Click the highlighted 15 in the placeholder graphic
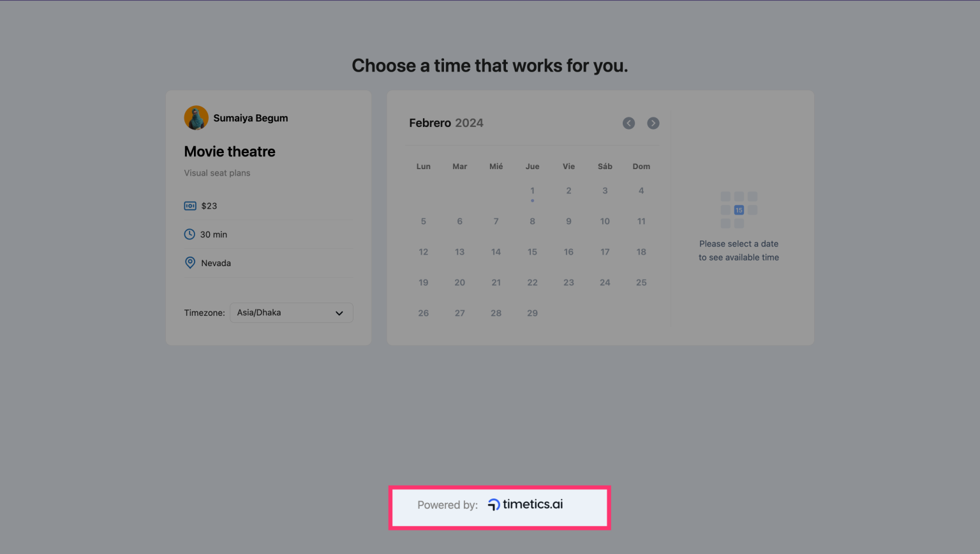This screenshot has width=980, height=554. click(x=739, y=209)
